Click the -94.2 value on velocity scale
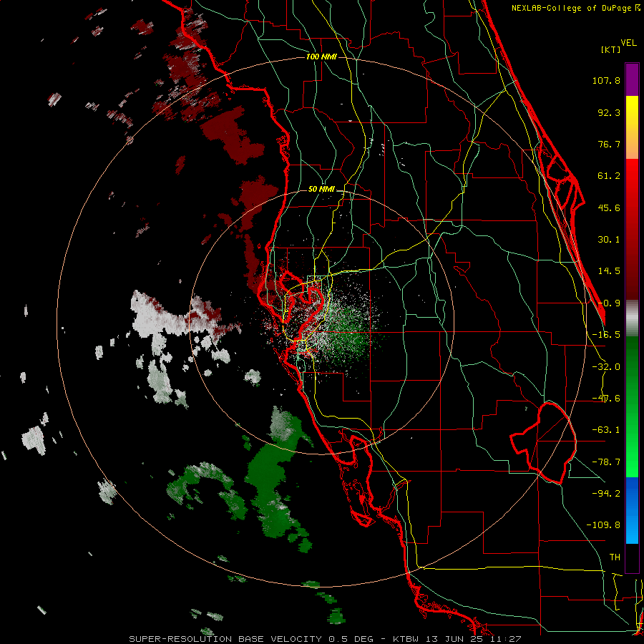The image size is (644, 644). [x=606, y=494]
